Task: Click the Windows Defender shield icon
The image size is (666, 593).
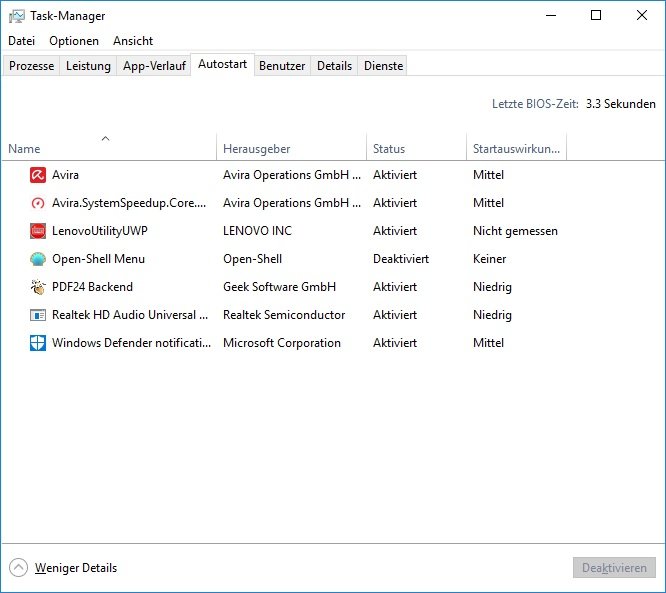Action: [38, 343]
